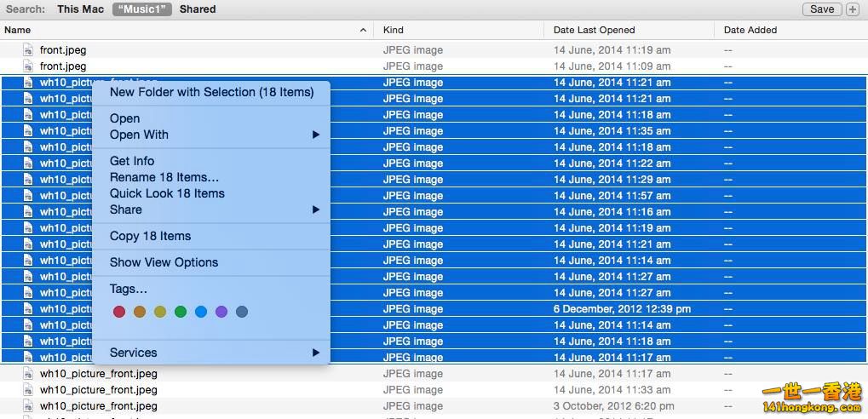Image resolution: width=868 pixels, height=419 pixels.
Task: Click the file icon of front.jpeg opened 11:19 am
Action: pyautogui.click(x=28, y=50)
